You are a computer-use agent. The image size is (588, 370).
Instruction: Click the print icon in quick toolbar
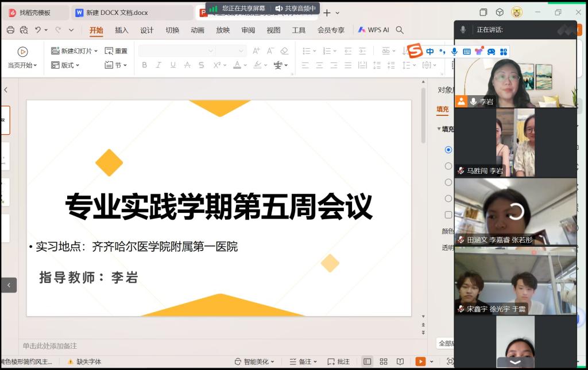[10, 30]
